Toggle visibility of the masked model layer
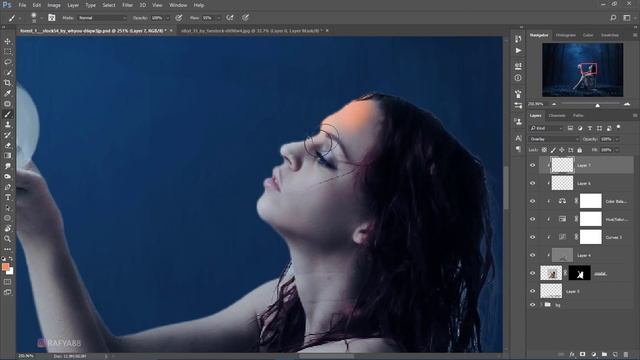Screen dimensions: 640x360 pos(532,273)
